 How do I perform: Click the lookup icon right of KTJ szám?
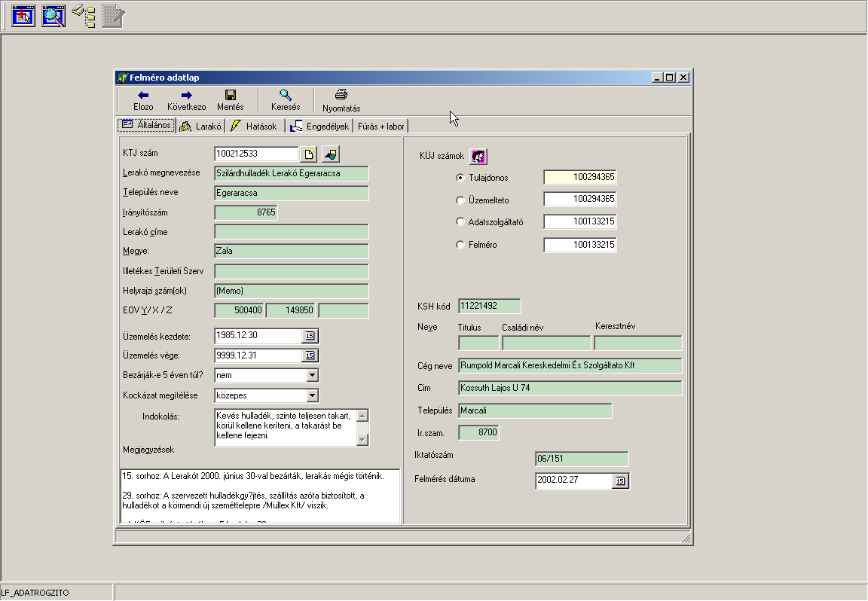pos(331,154)
